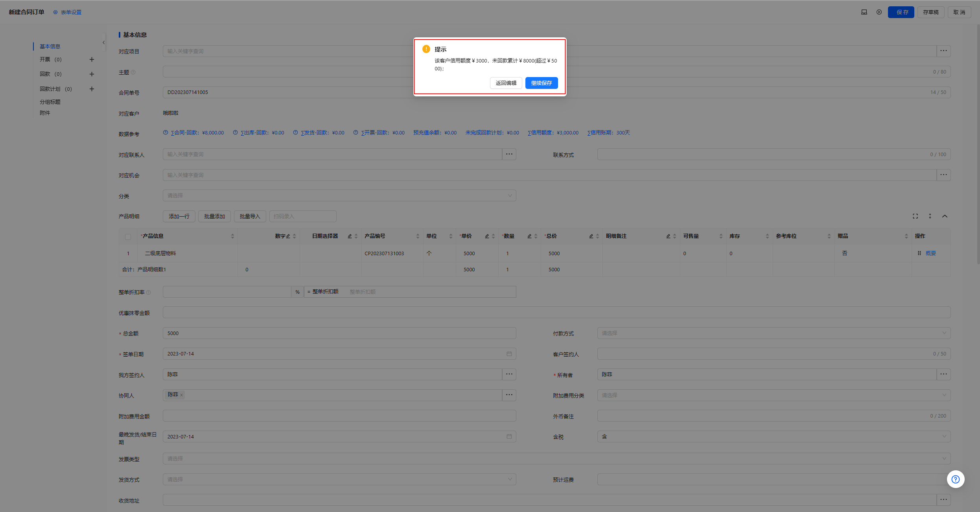Collapse the product detail section chevron
This screenshot has height=512, width=980.
click(945, 216)
